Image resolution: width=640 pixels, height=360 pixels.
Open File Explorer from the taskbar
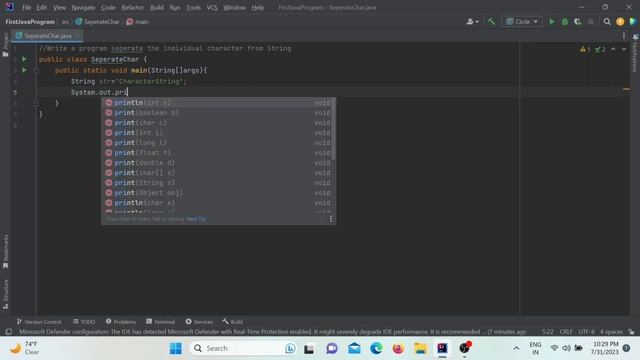point(420,349)
